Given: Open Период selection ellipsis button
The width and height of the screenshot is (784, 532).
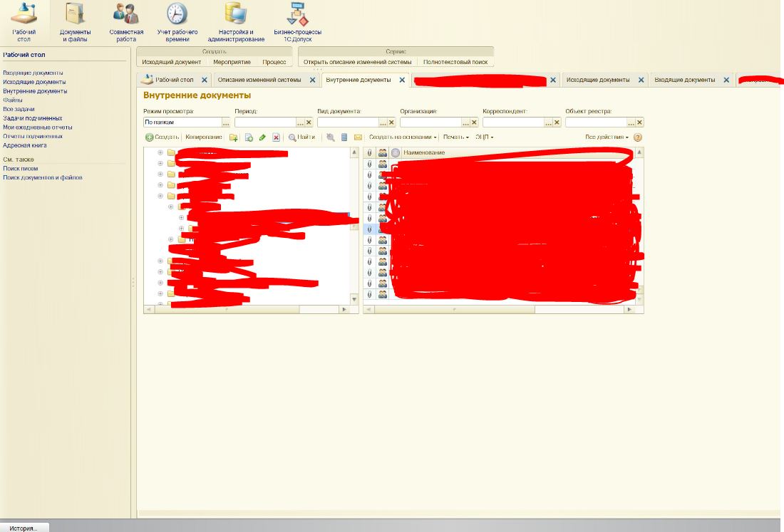Looking at the screenshot, I should (x=301, y=122).
